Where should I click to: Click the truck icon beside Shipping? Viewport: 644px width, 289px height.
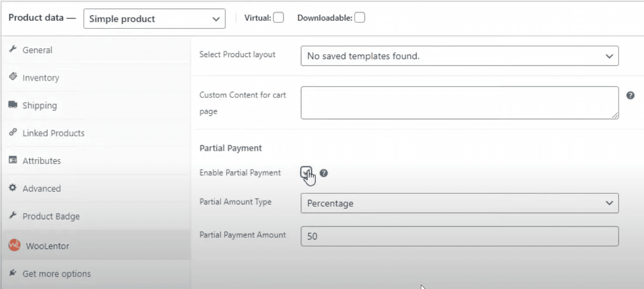14,105
